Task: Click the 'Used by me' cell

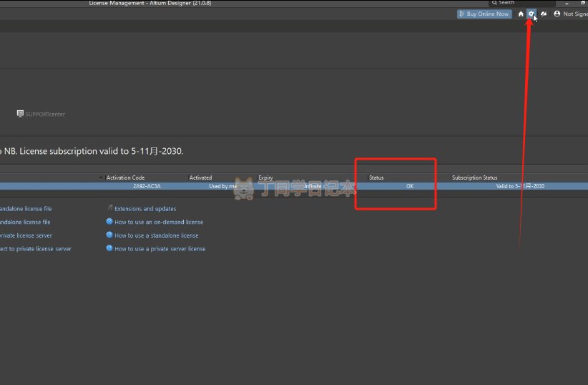Action: (222, 186)
